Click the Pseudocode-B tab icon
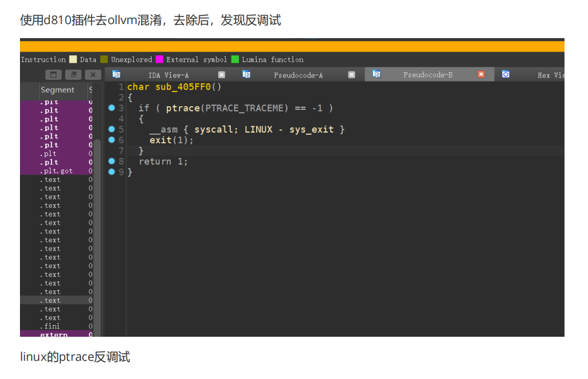Viewport: 588px width, 379px height. tap(377, 74)
